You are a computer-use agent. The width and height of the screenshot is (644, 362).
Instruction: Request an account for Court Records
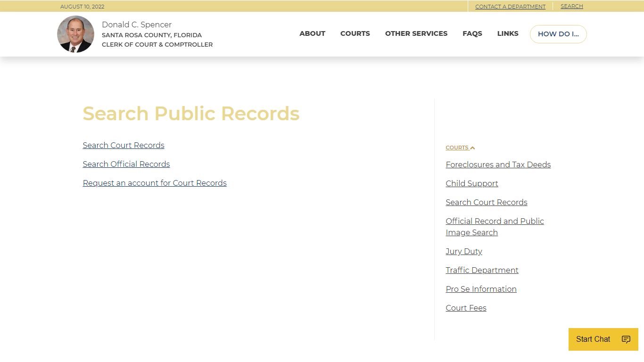155,183
